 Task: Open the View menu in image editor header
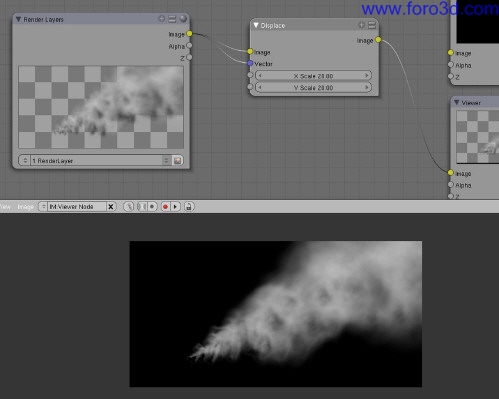click(x=5, y=207)
